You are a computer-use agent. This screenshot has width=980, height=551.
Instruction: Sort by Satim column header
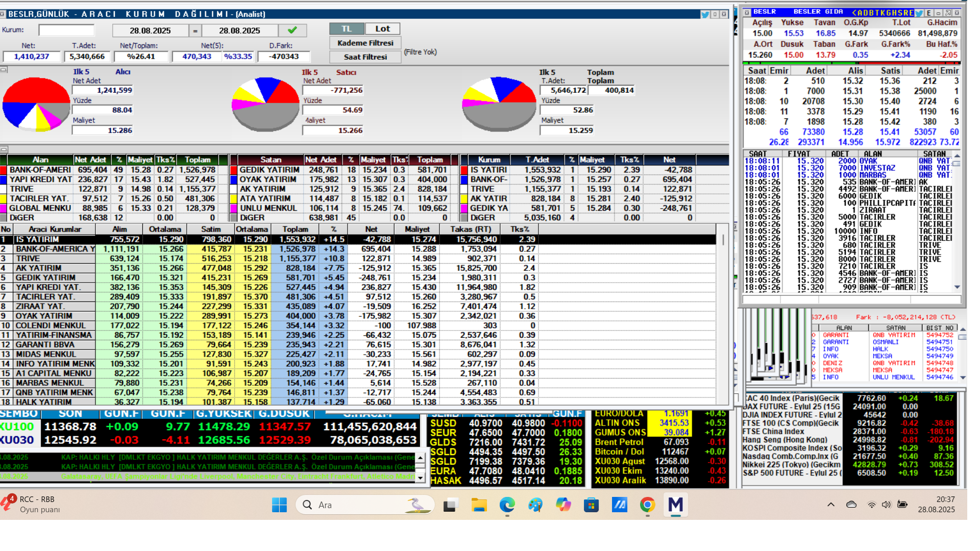click(x=210, y=230)
